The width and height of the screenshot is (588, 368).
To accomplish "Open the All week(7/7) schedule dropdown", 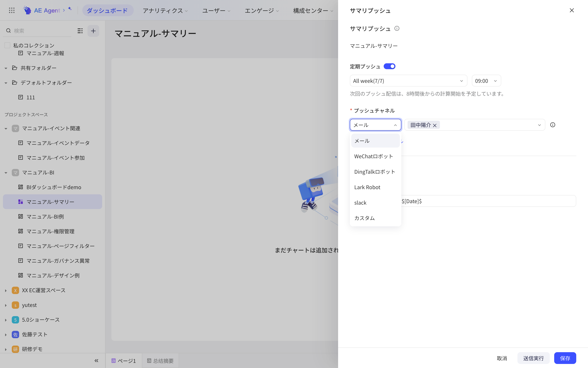I will point(408,81).
